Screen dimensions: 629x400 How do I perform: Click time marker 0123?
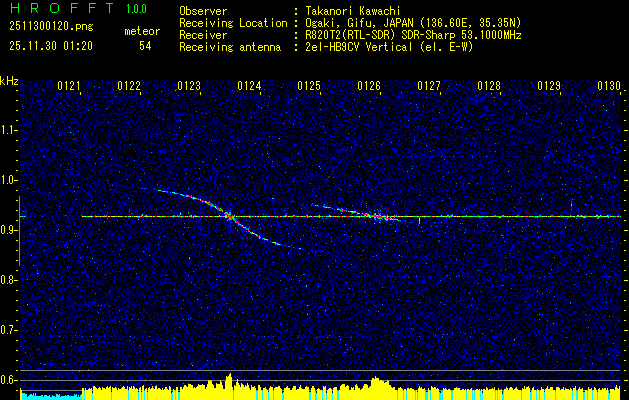[189, 85]
